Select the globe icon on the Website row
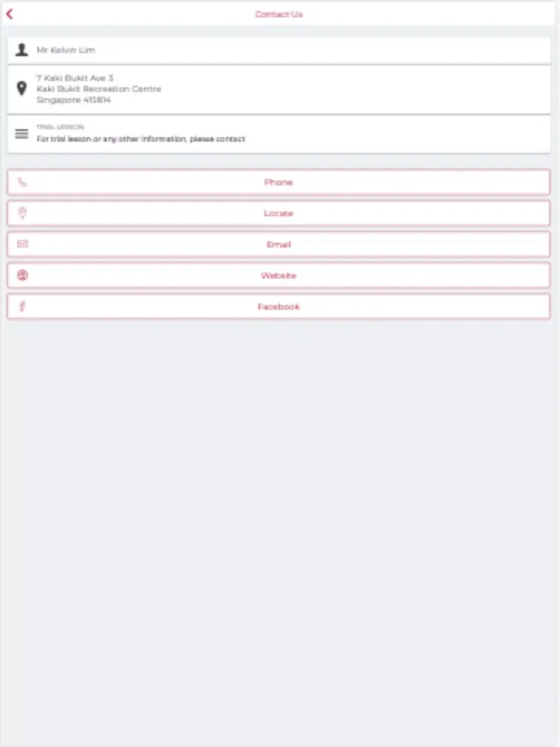Image resolution: width=560 pixels, height=747 pixels. click(21, 275)
